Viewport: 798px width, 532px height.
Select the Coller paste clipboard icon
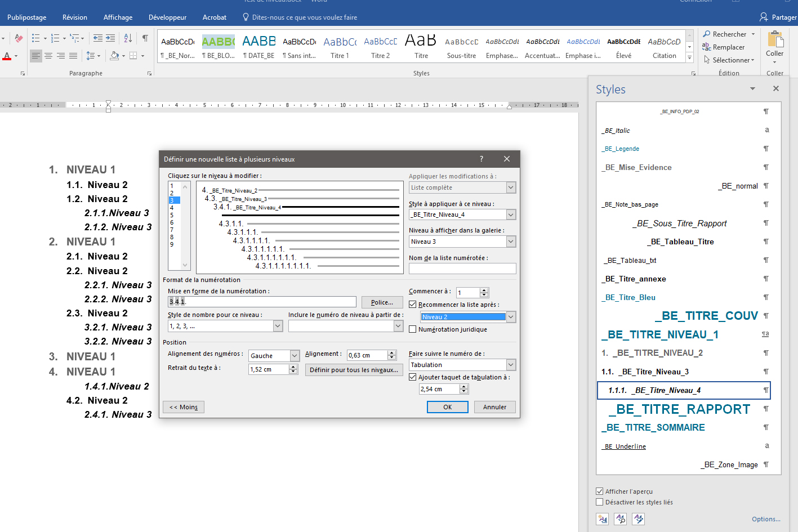coord(775,39)
